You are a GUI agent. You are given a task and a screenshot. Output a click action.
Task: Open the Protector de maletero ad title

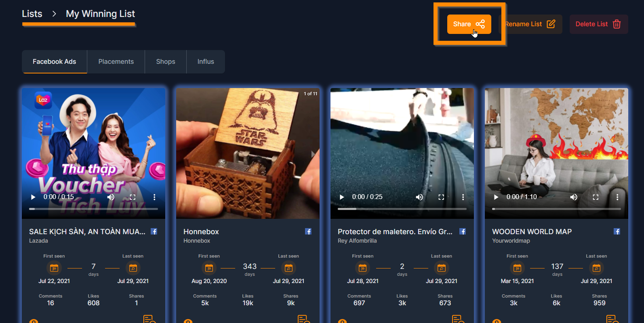coord(395,232)
